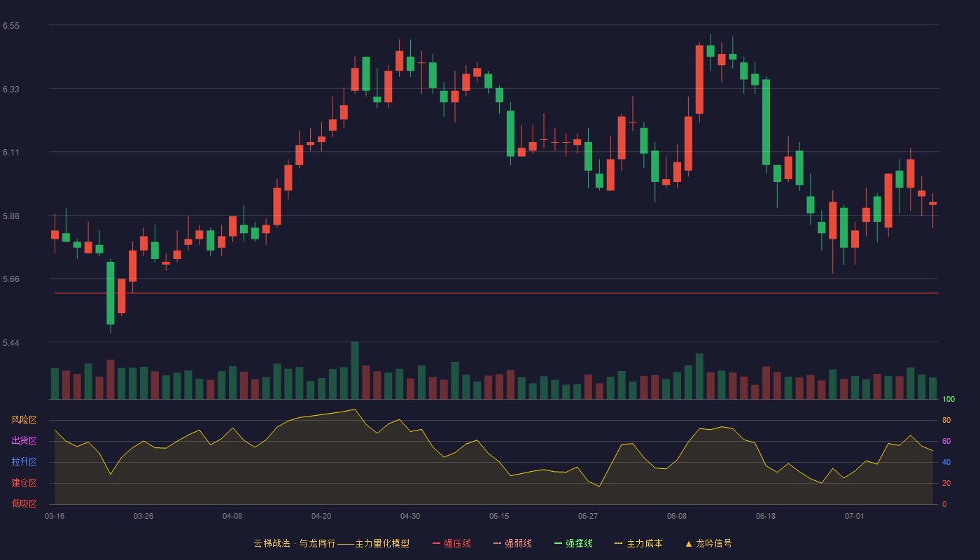Click the red horizontal 强压线 line on chart

[496, 293]
